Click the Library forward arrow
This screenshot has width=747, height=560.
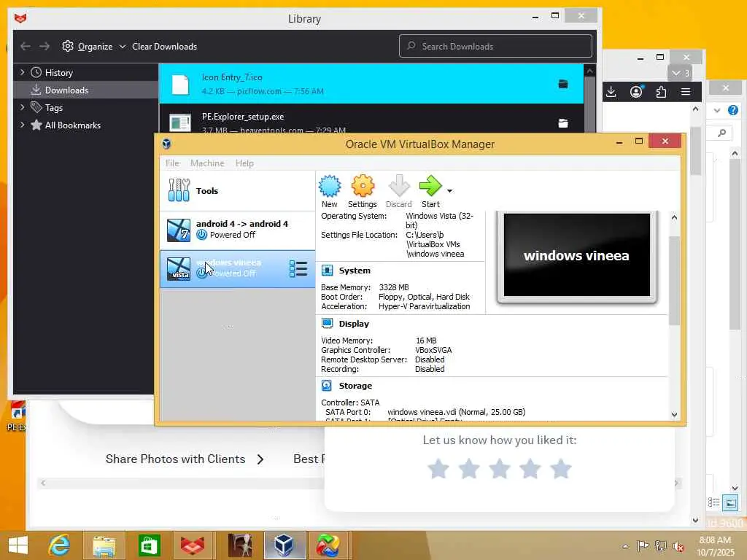click(44, 46)
